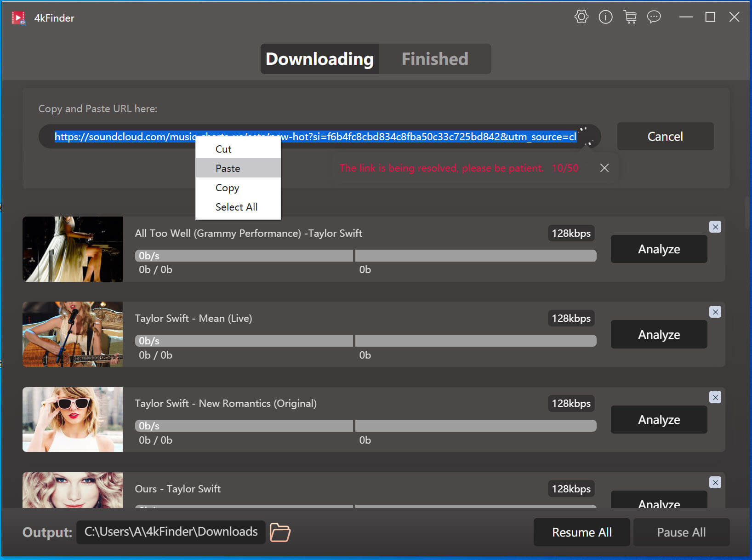Open the shopping cart purchase icon
This screenshot has width=752, height=560.
pyautogui.click(x=630, y=17)
